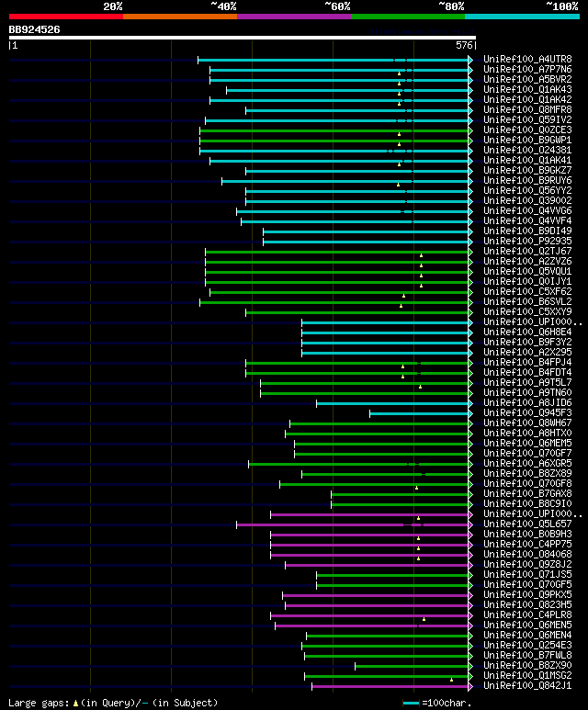The height and width of the screenshot is (710, 588).
Task: Open the UniRef100_Q842J1 hit
Action: click(x=527, y=685)
